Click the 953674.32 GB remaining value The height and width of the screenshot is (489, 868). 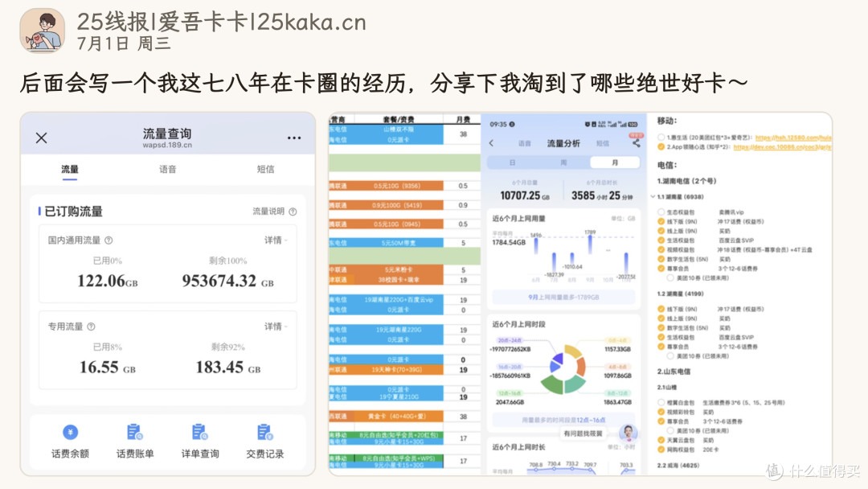(227, 281)
